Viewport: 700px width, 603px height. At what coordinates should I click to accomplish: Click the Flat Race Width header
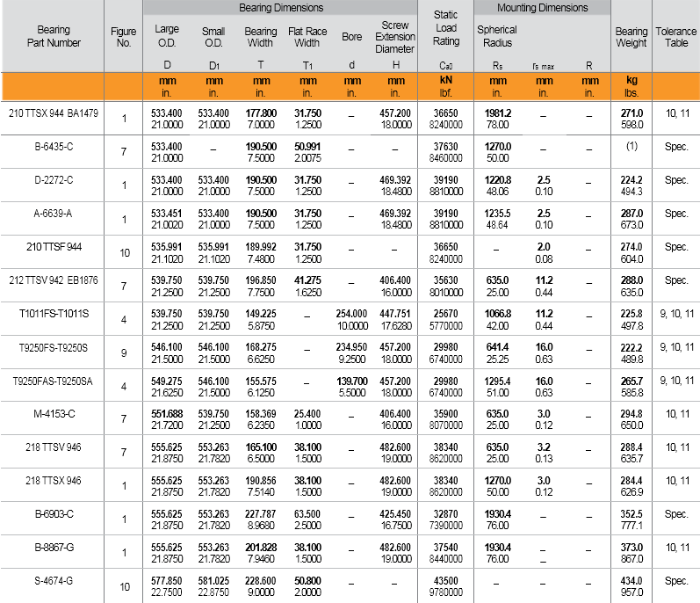(x=307, y=36)
